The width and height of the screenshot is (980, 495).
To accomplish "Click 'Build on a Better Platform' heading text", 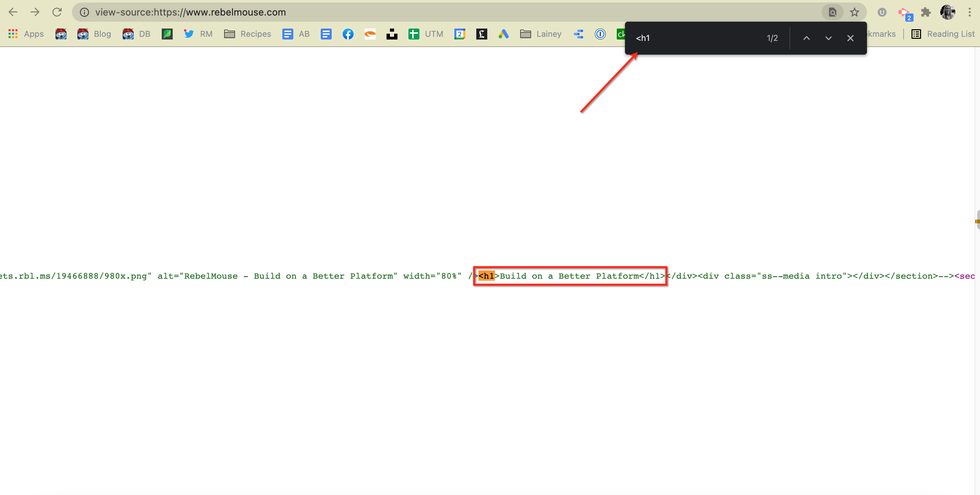I will click(x=569, y=276).
